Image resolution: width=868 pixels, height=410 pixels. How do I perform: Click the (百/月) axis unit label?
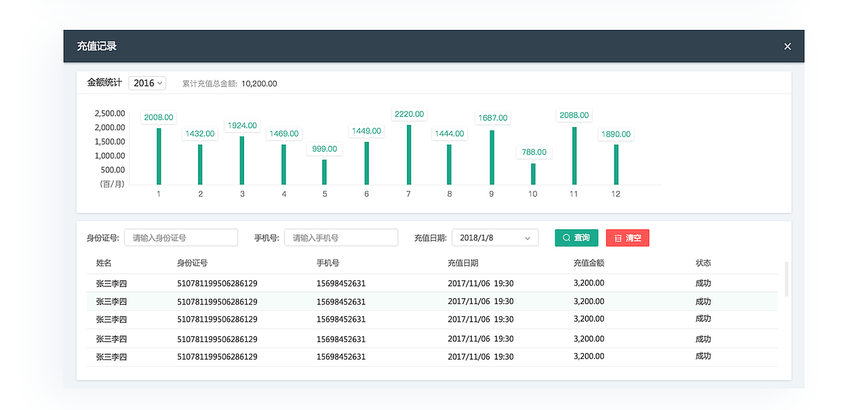tap(113, 184)
